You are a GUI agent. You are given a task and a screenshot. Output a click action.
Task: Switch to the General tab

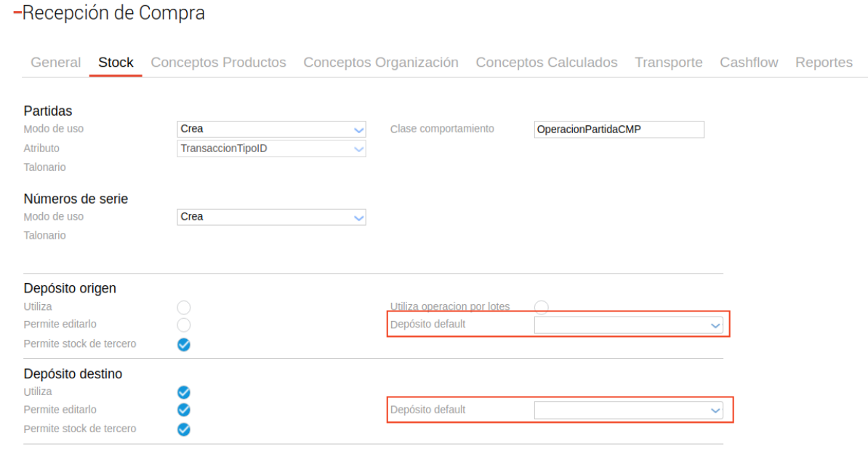[55, 63]
